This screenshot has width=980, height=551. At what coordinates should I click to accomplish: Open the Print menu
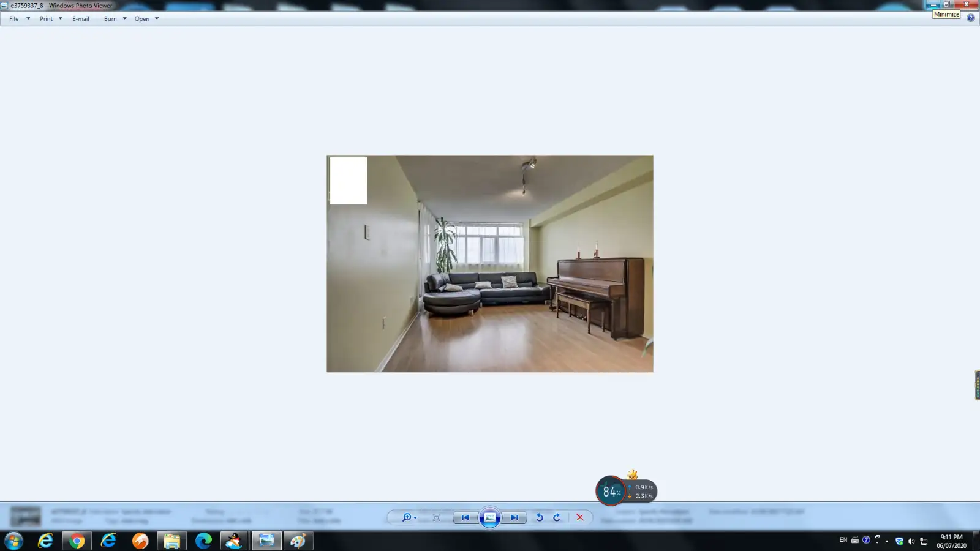point(46,19)
